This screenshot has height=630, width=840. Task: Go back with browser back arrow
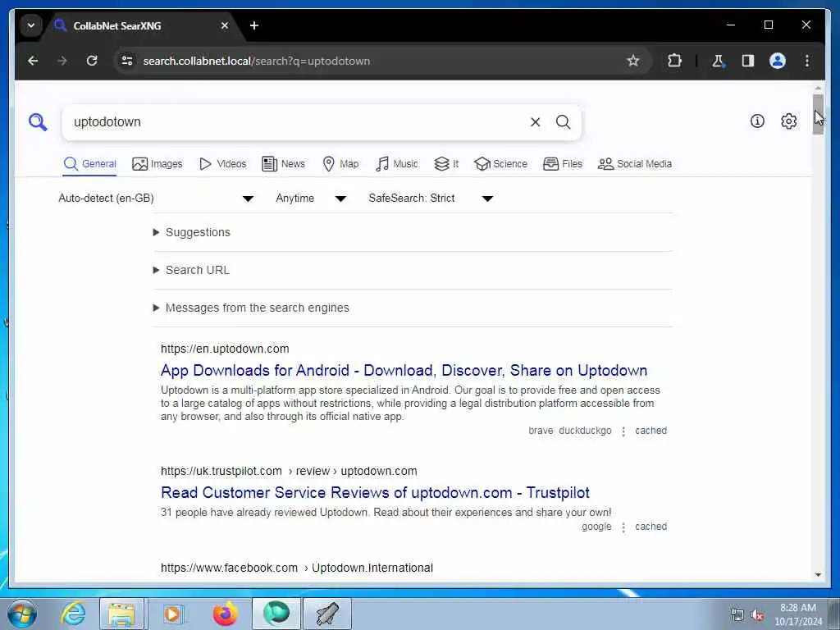[33, 61]
